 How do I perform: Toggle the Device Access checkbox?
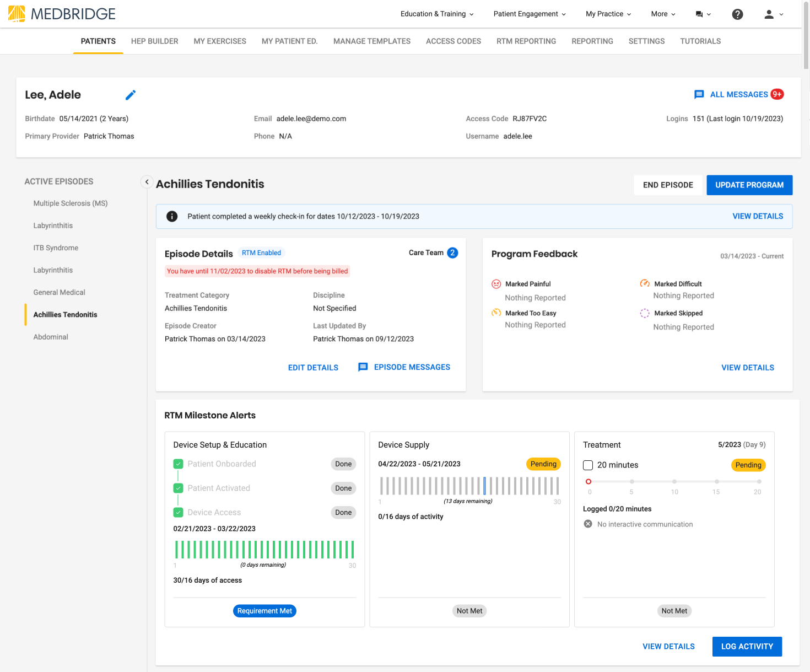(178, 512)
